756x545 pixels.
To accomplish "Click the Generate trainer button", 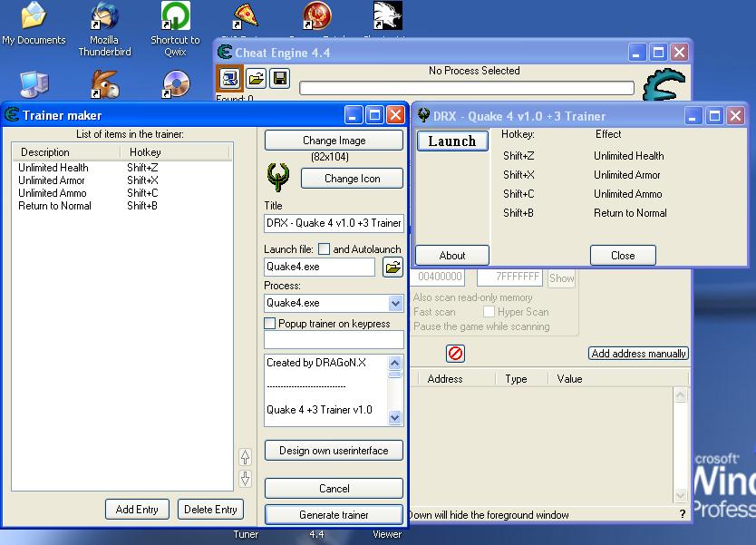I will tap(334, 514).
